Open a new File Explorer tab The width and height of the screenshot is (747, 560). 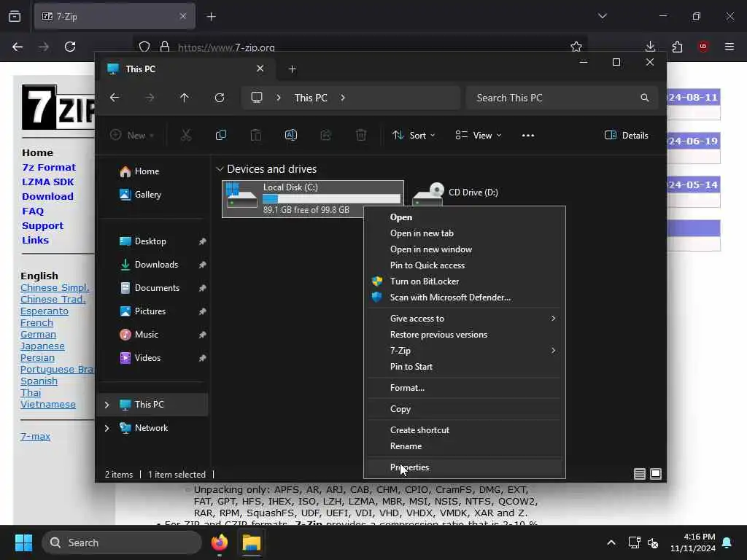tap(292, 69)
